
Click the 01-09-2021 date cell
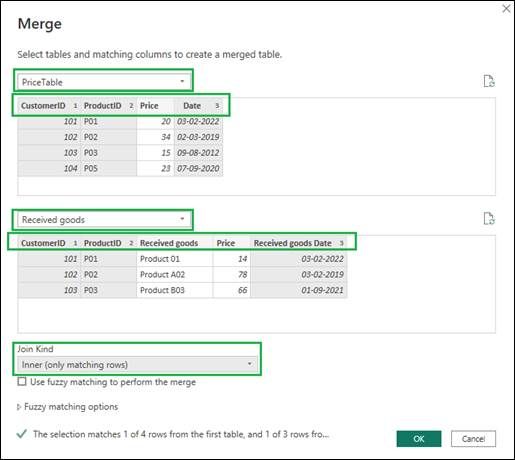pyautogui.click(x=299, y=290)
